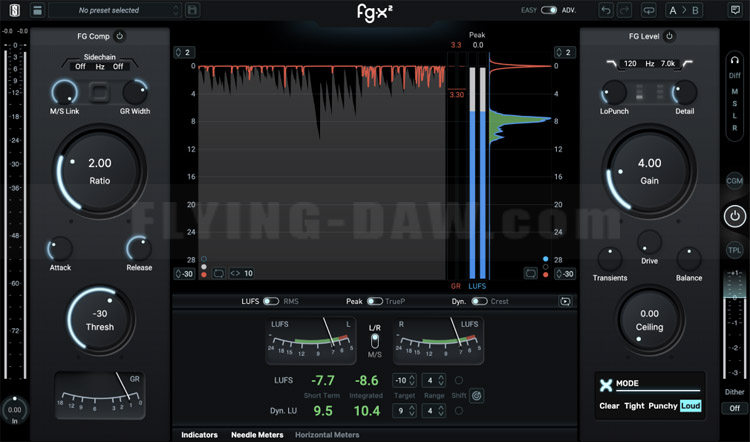Change the left graph bottom scale stepper -30
Image resolution: width=750 pixels, height=442 pixels.
(x=184, y=274)
